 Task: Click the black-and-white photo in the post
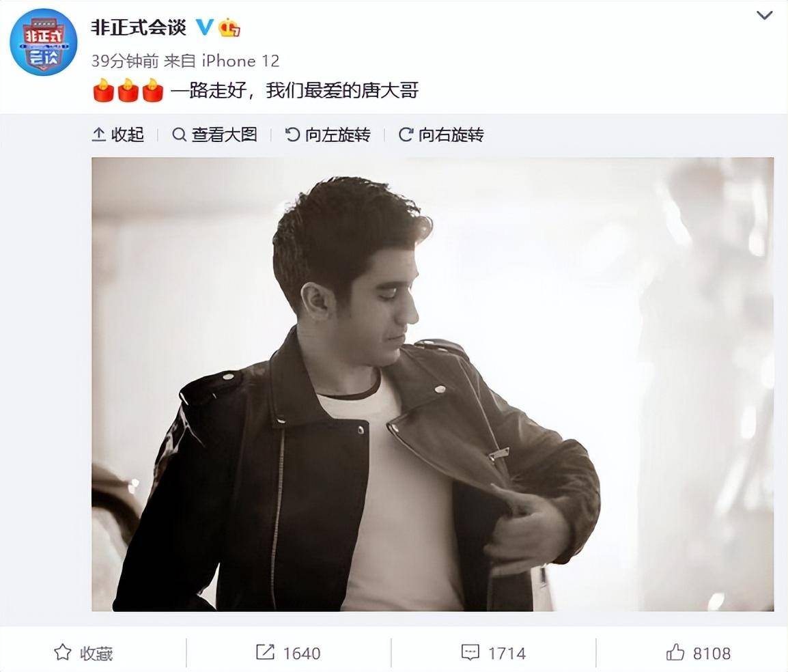tap(433, 384)
